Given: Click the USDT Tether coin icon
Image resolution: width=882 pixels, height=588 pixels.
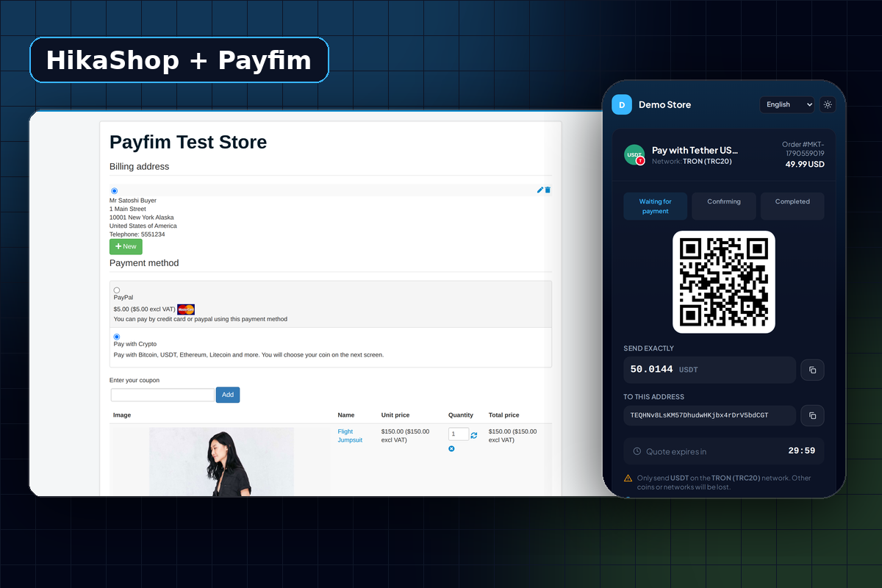Looking at the screenshot, I should (634, 154).
